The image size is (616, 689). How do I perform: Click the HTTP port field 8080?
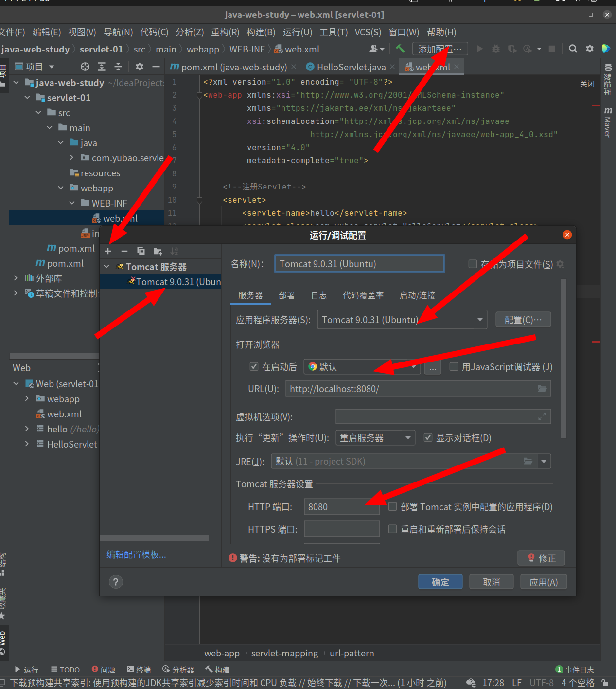(x=342, y=507)
